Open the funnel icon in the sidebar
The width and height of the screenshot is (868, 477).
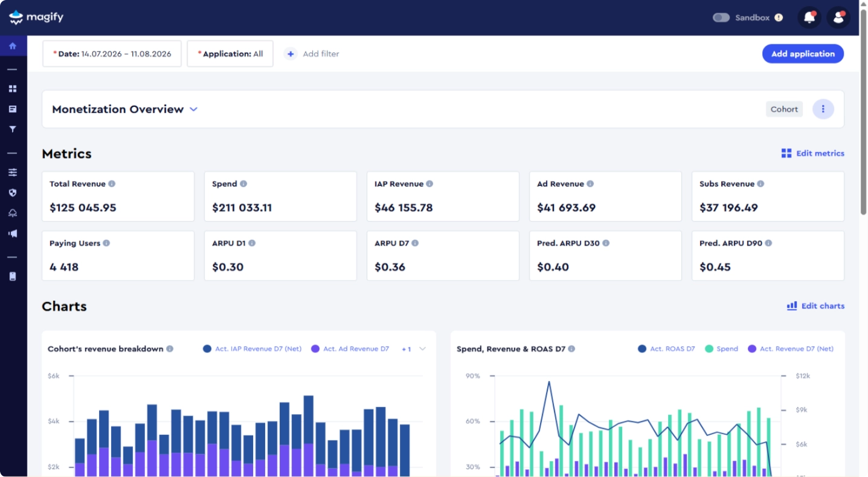[x=13, y=129]
